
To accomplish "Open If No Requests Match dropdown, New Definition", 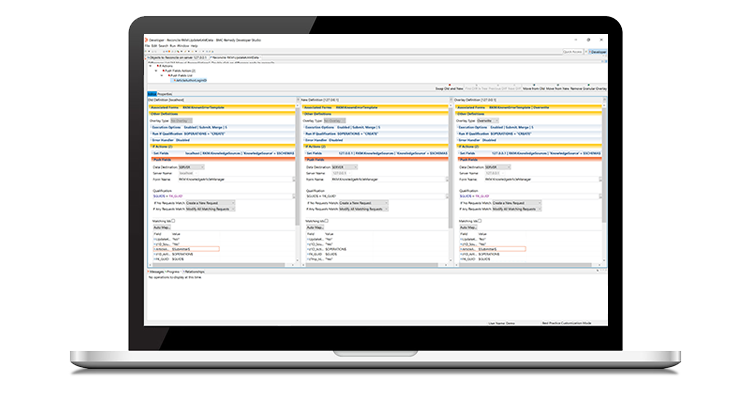I will coord(364,203).
